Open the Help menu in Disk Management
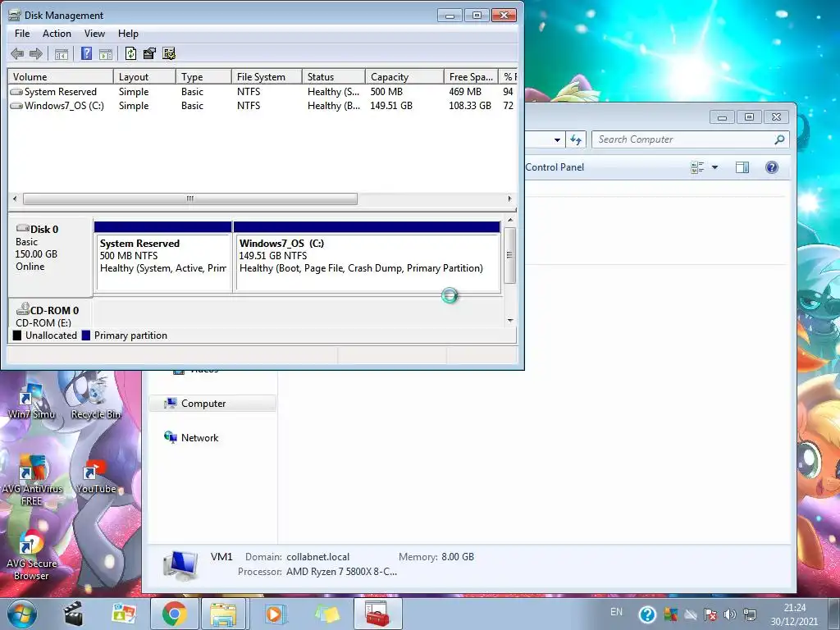840x630 pixels. 128,33
